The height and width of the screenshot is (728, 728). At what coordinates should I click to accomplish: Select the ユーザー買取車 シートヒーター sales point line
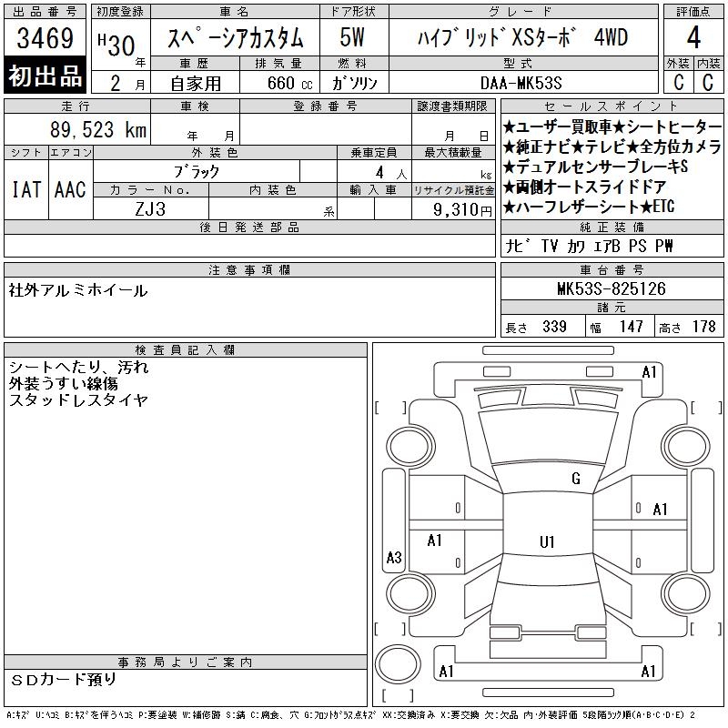click(612, 126)
